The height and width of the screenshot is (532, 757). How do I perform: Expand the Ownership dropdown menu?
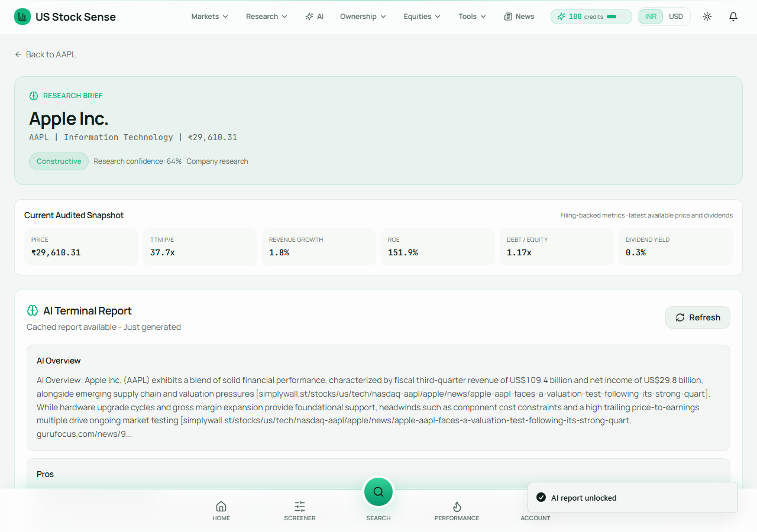pos(363,17)
